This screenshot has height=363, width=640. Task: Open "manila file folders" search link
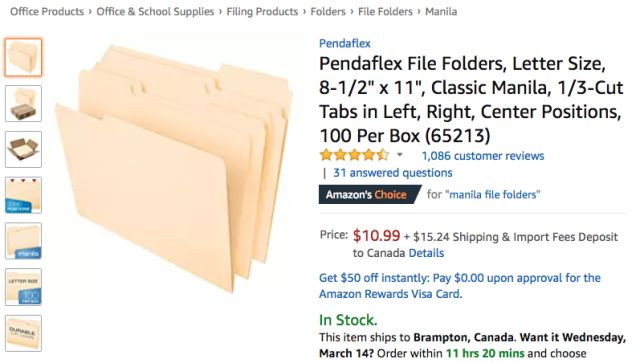[494, 194]
